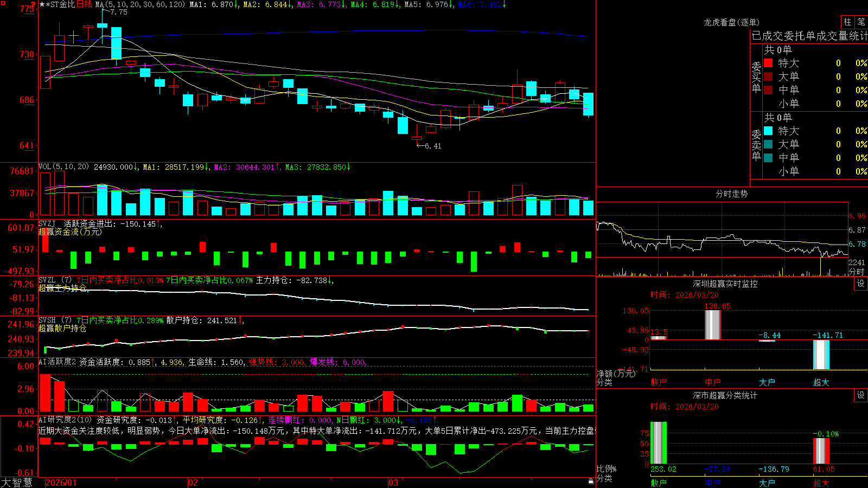
Task: Open 设 settings for 深圳超赢实时监控
Action: point(861,284)
